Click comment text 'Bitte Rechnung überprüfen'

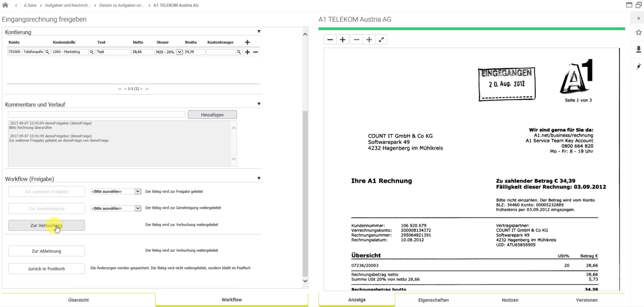tap(30, 128)
